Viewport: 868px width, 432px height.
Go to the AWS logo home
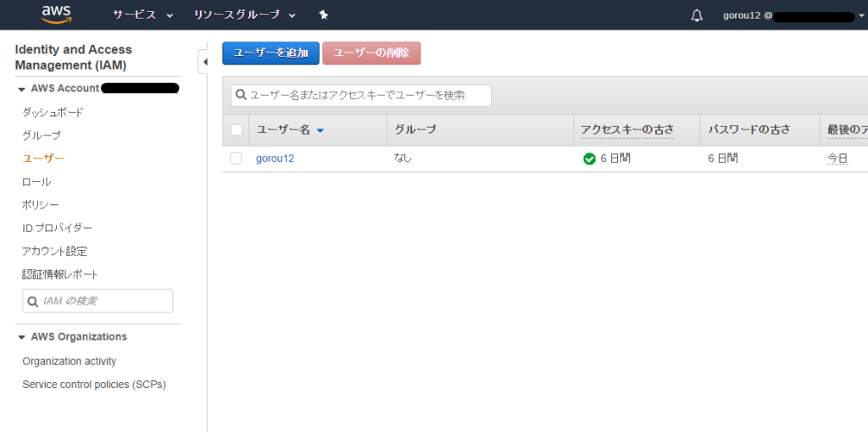point(56,15)
